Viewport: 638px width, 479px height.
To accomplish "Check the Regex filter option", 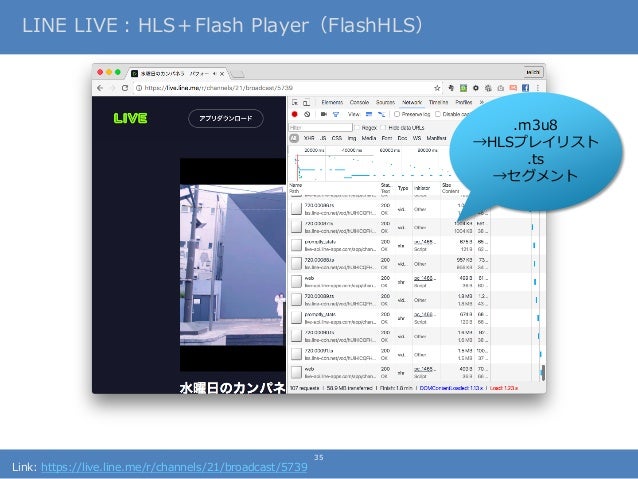I will [x=358, y=127].
